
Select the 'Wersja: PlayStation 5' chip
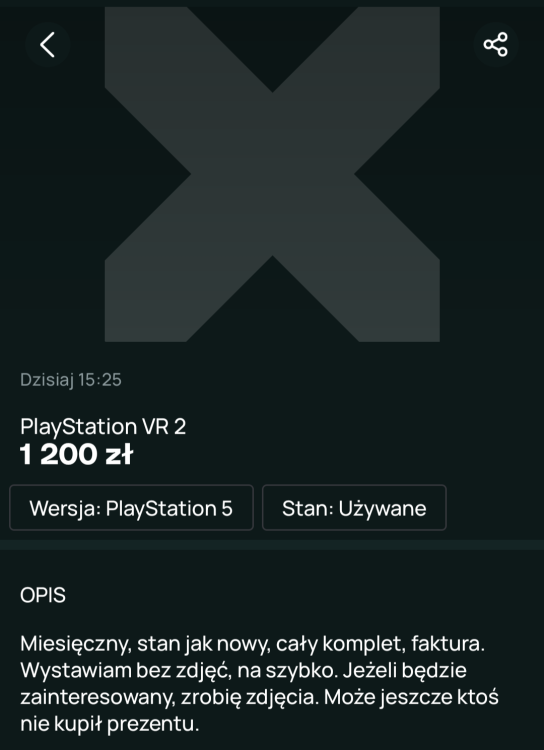click(x=131, y=507)
